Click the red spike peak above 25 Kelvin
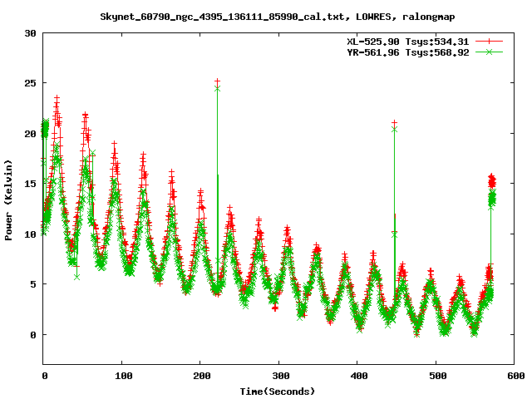 tap(217, 81)
